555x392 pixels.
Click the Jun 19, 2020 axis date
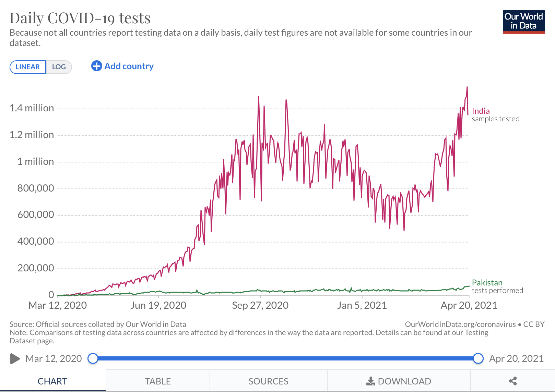[158, 305]
